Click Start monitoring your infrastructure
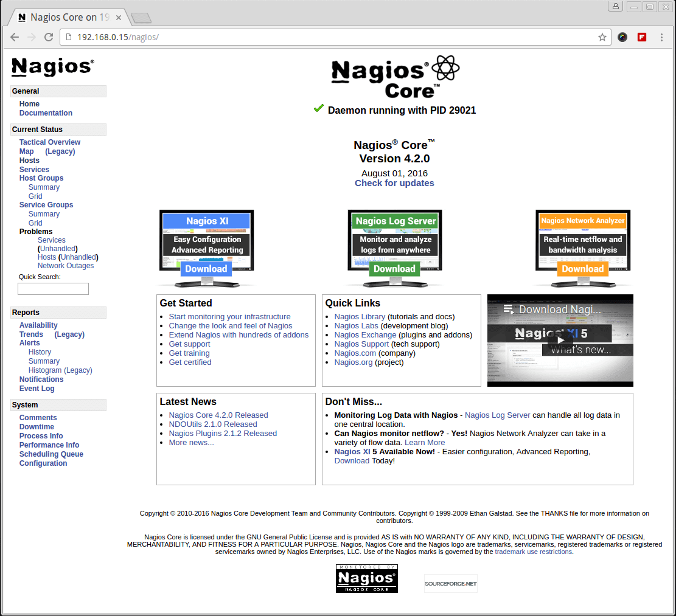This screenshot has height=616, width=676. point(230,317)
